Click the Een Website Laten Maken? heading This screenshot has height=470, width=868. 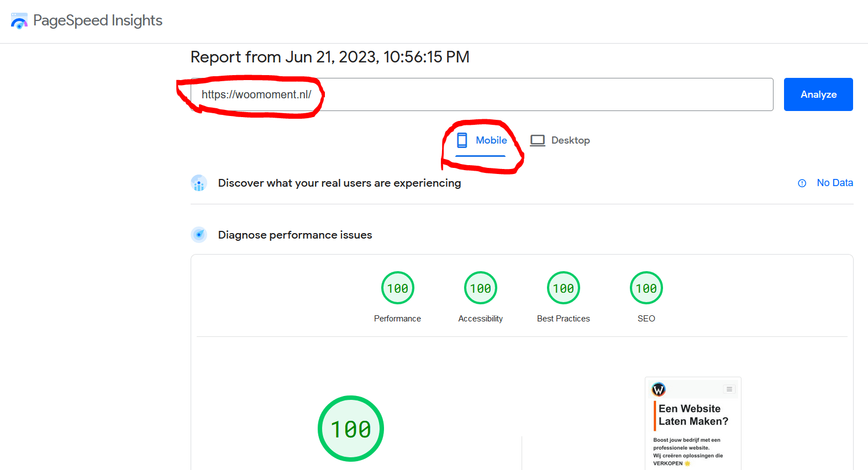tap(693, 415)
